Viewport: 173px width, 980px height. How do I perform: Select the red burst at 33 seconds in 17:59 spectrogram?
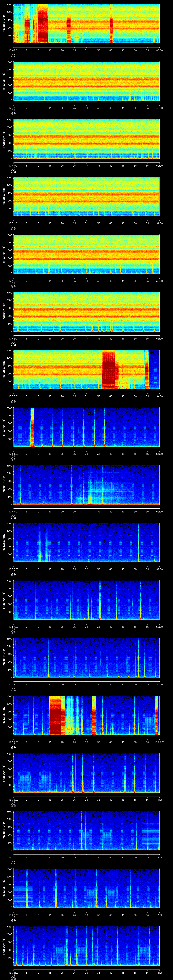[x=94, y=715]
